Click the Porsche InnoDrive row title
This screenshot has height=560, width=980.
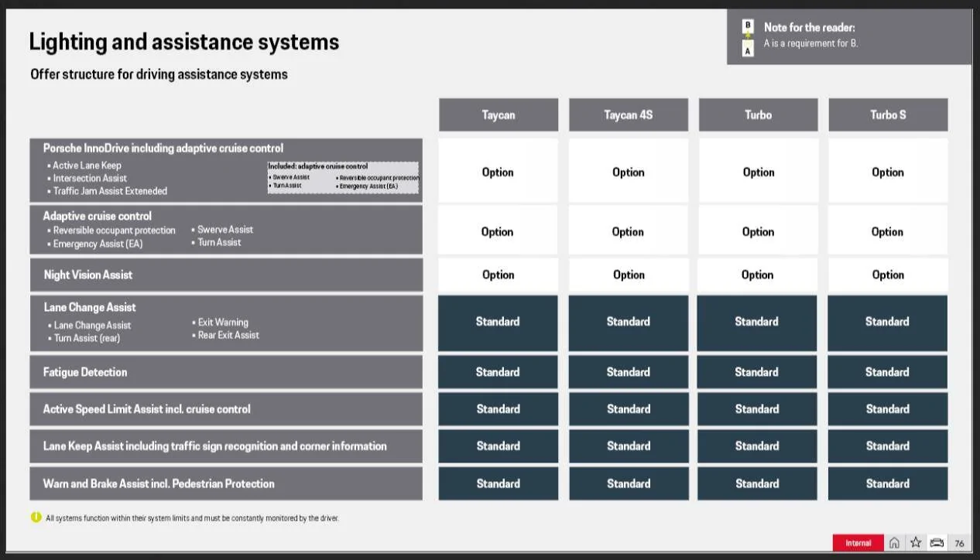pyautogui.click(x=163, y=148)
